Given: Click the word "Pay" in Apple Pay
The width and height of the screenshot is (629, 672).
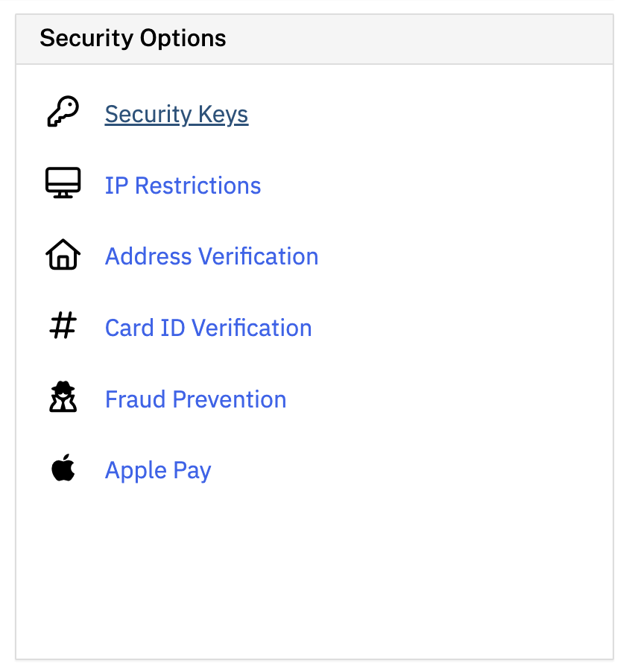Looking at the screenshot, I should click(x=192, y=471).
